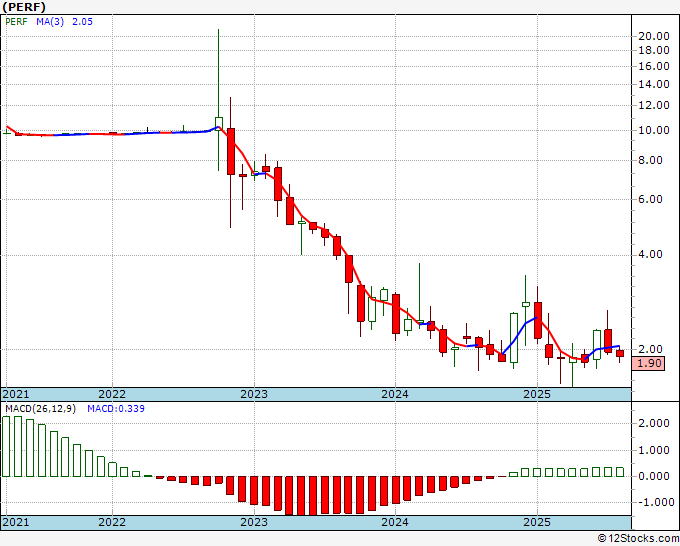Click 2022 on price chart time axis
Screen dimensions: 680x546
click(x=112, y=394)
